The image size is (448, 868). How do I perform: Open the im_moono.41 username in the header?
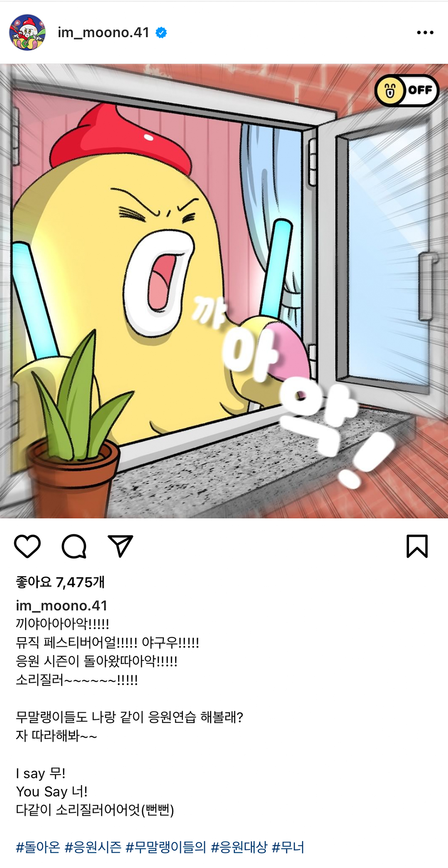[x=103, y=32]
